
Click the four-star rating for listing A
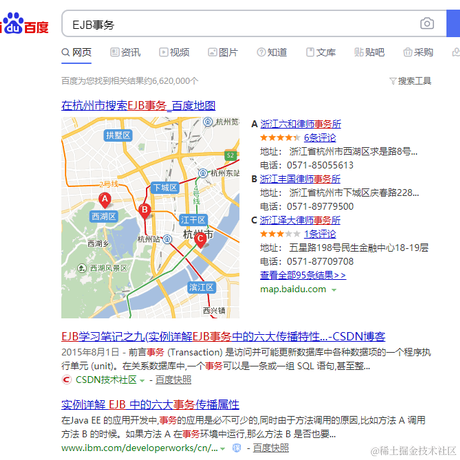point(280,138)
